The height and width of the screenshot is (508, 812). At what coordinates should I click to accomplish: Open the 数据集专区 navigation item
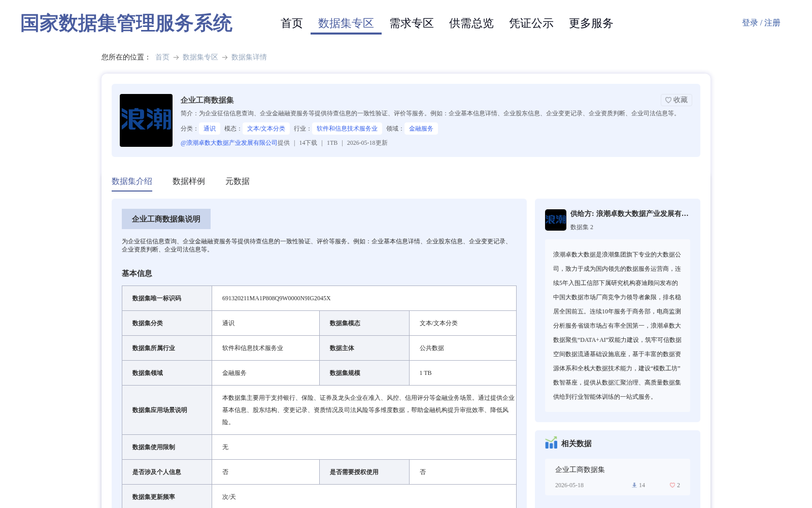click(346, 23)
